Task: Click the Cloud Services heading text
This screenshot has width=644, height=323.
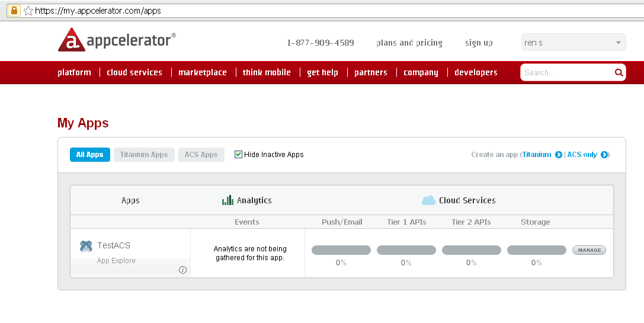Action: 467,200
